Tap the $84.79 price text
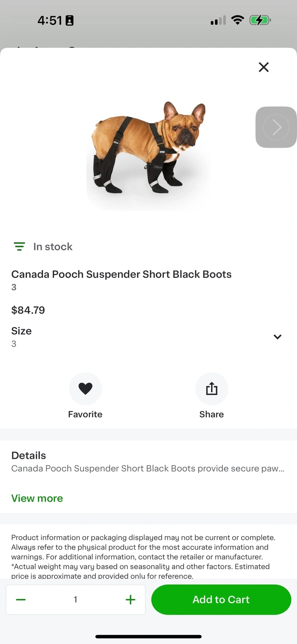Screen dimensions: 297x644 point(28,310)
